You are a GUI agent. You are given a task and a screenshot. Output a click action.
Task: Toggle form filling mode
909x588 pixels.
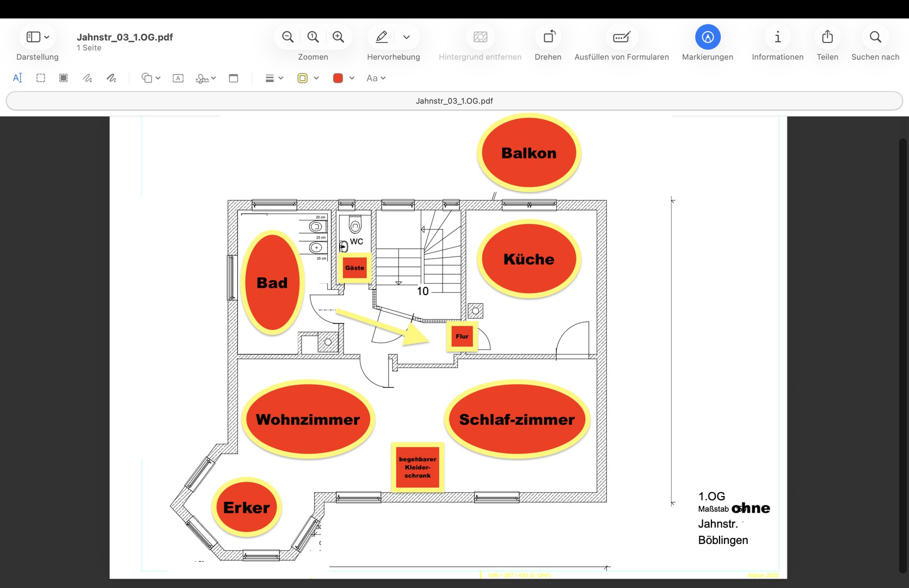point(622,37)
